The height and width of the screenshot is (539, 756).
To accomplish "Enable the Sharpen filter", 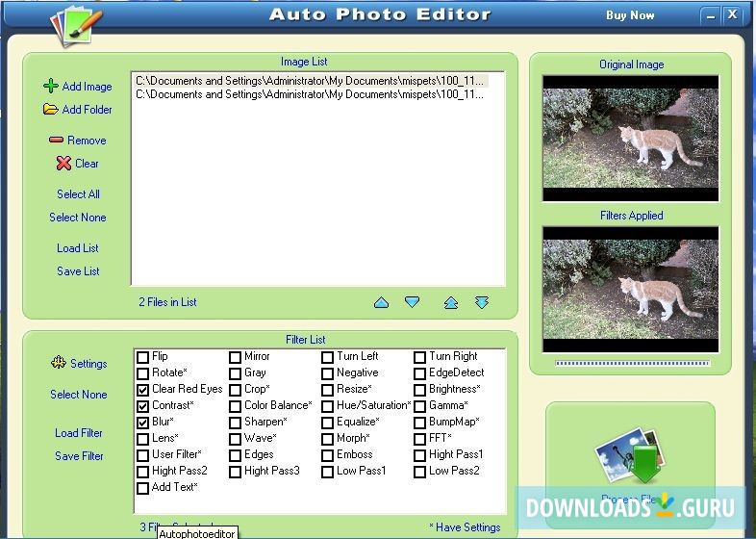I will 235,423.
